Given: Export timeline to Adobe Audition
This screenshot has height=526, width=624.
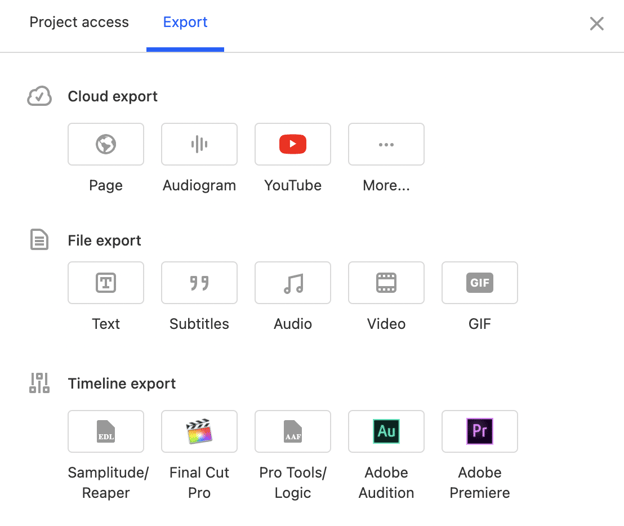Looking at the screenshot, I should (x=386, y=431).
